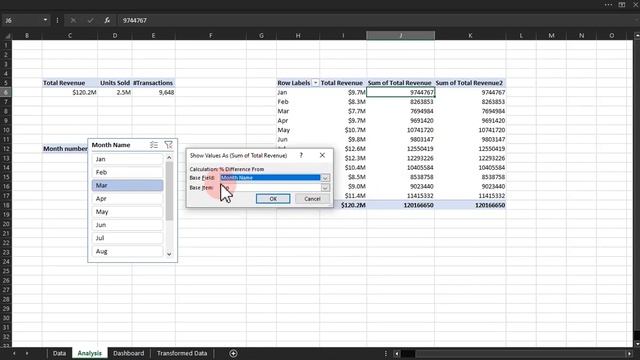Click the Sum of Total Revenue header
This screenshot has width=640, height=360.
click(x=400, y=83)
